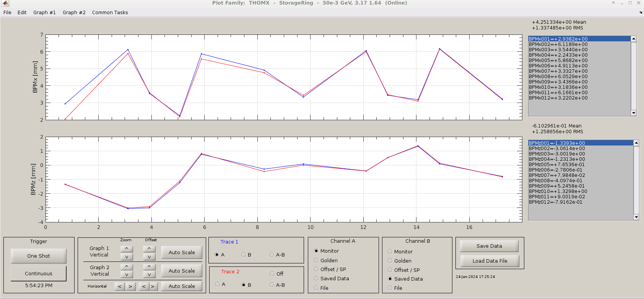Image resolution: width=644 pixels, height=299 pixels.
Task: Open the Common Tasks menu
Action: 110,13
